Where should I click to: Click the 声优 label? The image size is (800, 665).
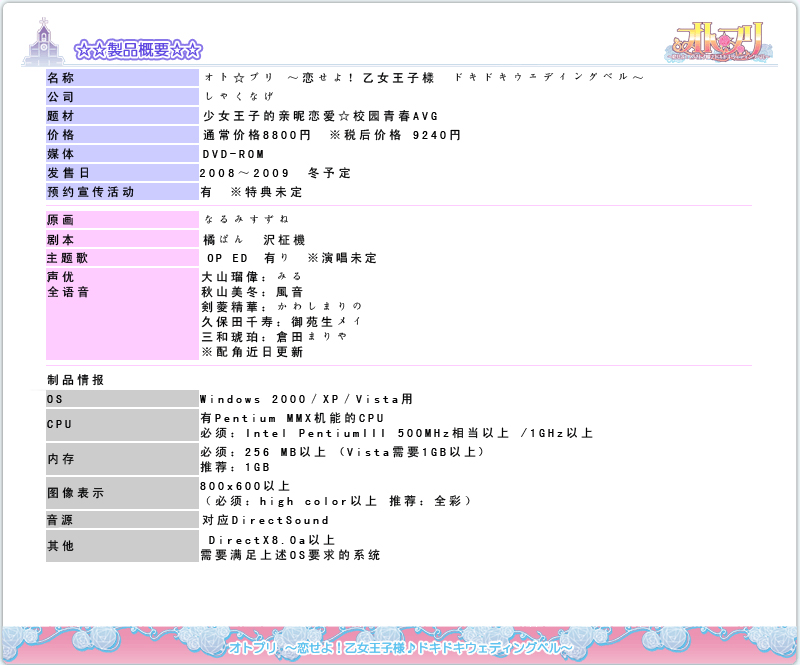pos(61,277)
